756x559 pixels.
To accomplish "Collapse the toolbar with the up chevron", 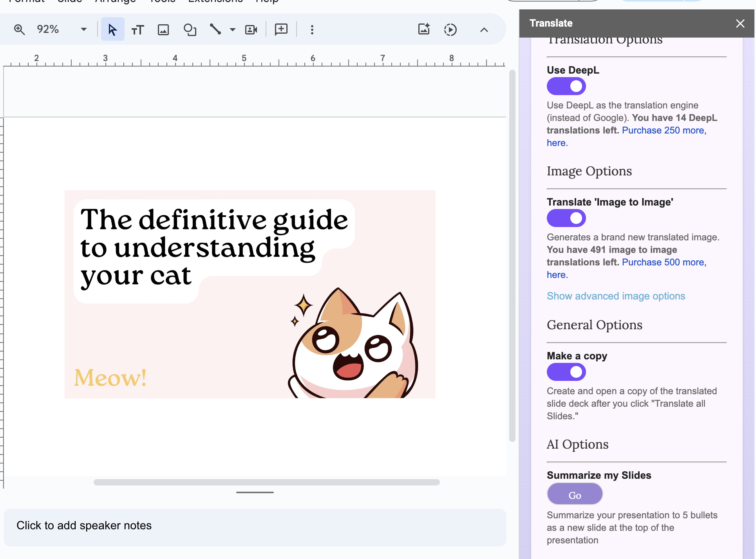I will pyautogui.click(x=484, y=30).
